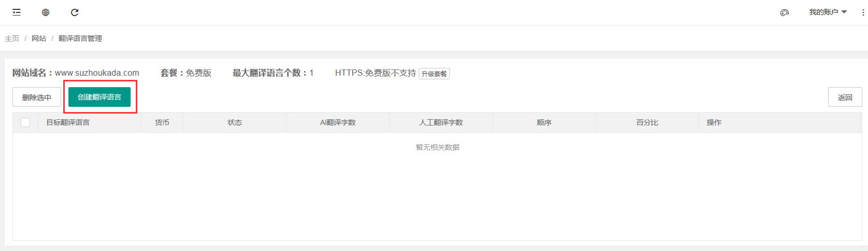Click the 最大翻译语言个数 label
Image resolution: width=868 pixels, height=251 pixels.
click(x=273, y=73)
